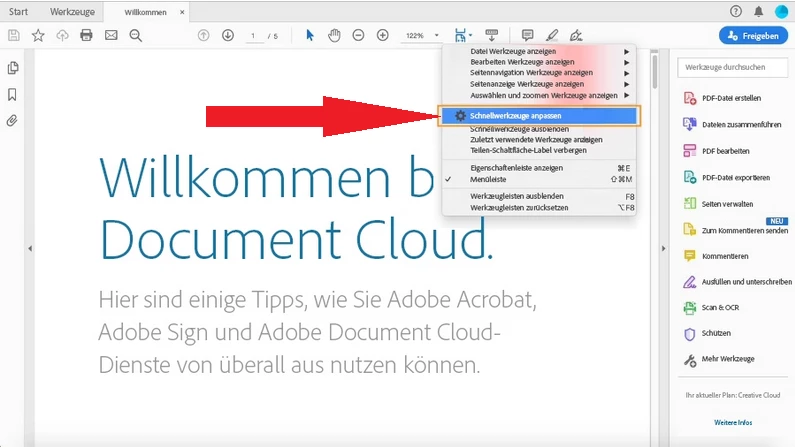Screen dimensions: 795x447
Task: Switch to the Werkzeuge tab
Action: pyautogui.click(x=72, y=12)
